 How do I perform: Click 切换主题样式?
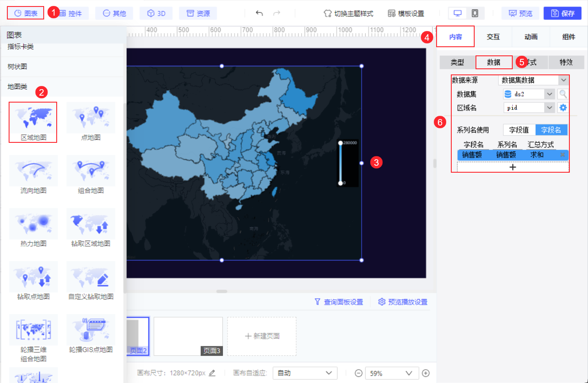click(x=349, y=13)
